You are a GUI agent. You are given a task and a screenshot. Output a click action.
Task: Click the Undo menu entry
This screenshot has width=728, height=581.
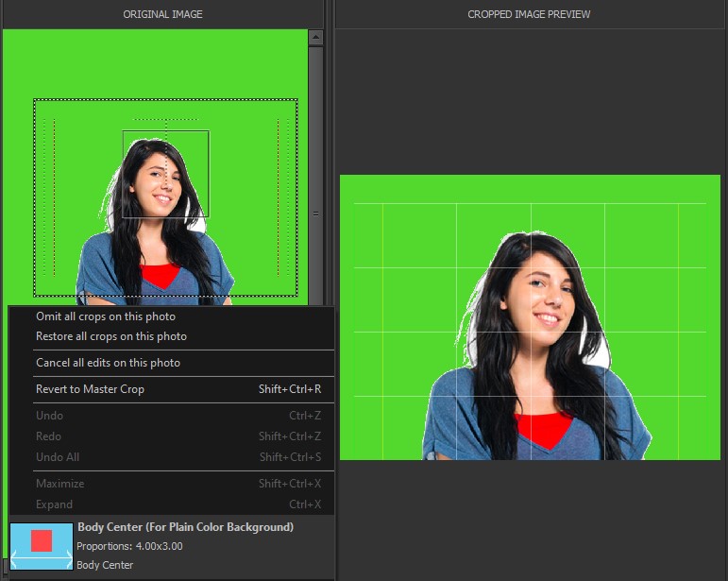coord(49,416)
